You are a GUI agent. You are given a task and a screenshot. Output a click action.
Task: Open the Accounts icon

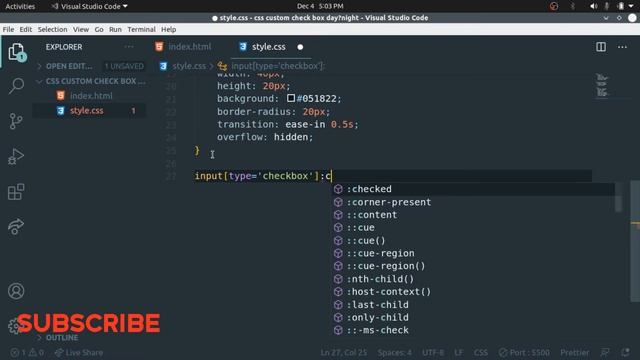16,291
